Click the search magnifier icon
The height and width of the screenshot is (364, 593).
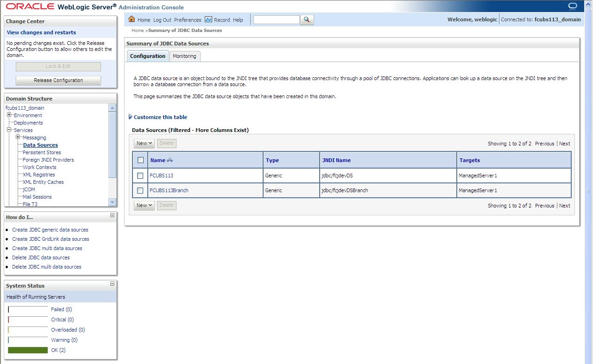pos(307,19)
